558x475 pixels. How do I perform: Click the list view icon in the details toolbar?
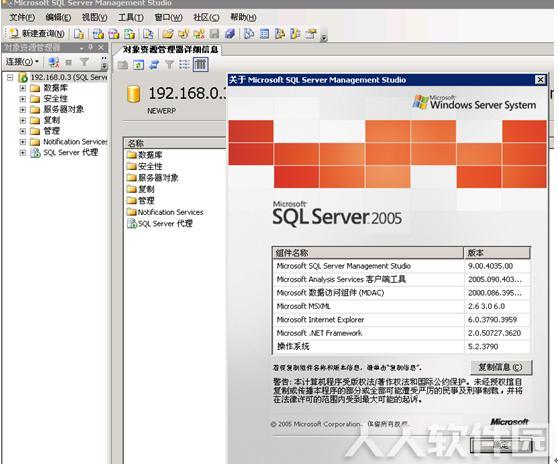[x=184, y=65]
